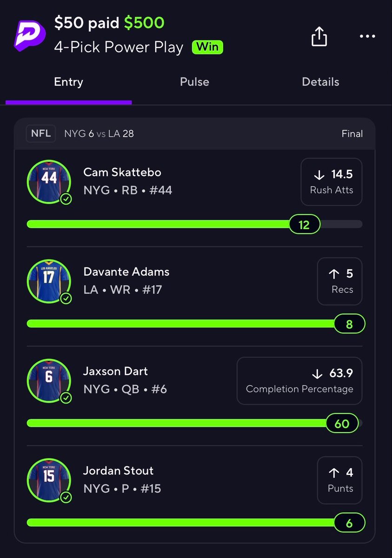Open the 63.9 Completion Percentage stat box

point(299,381)
